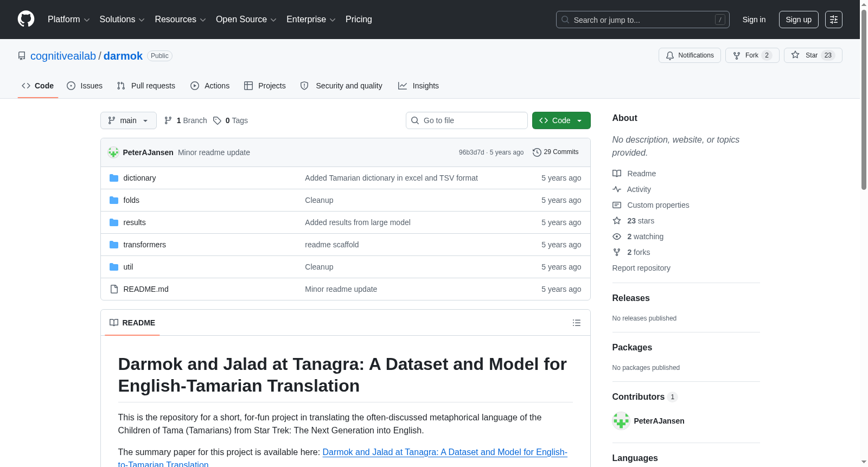
Task: Open the main branch selector dropdown
Action: click(x=129, y=120)
